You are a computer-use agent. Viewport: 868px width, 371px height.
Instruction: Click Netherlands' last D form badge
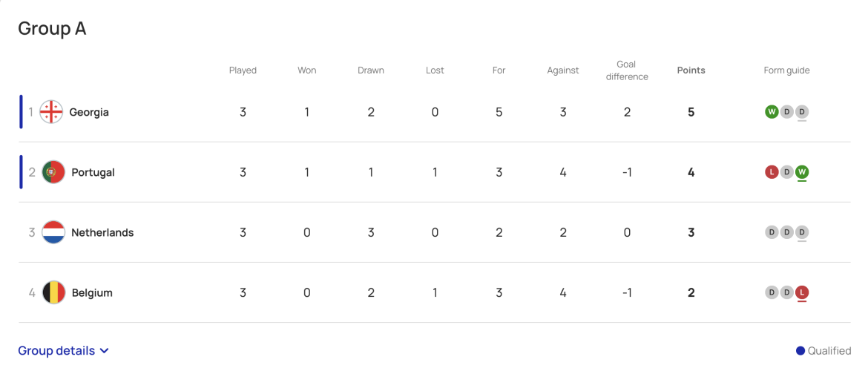pyautogui.click(x=802, y=232)
